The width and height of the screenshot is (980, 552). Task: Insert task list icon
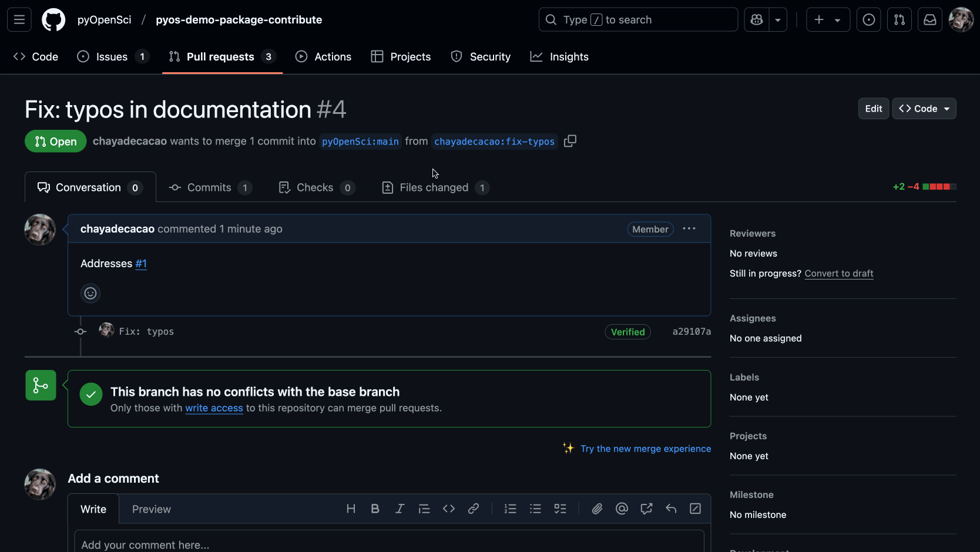click(560, 509)
